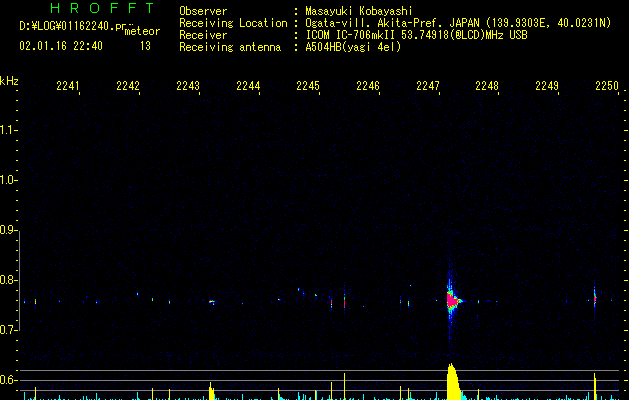Click the meteor echo just before 2250
This screenshot has width=629, height=400.
click(595, 298)
